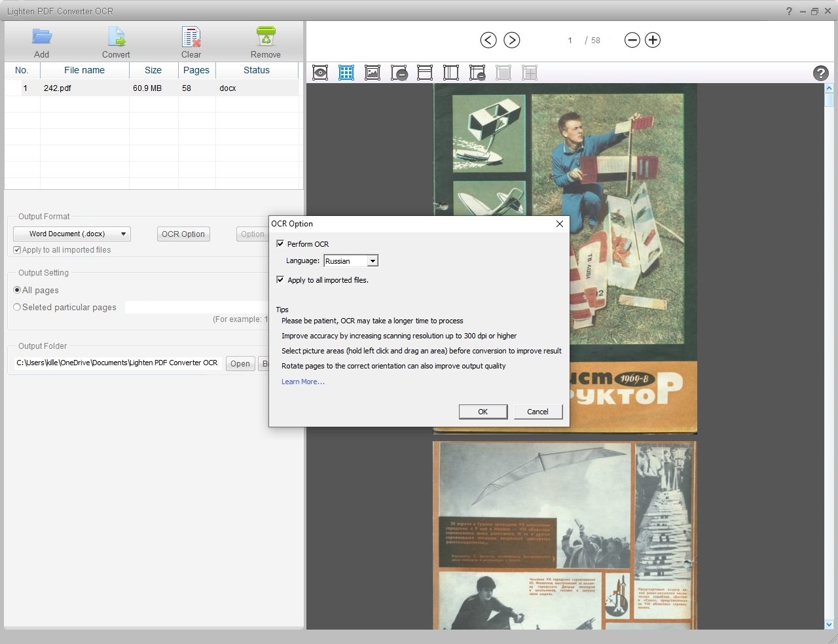Go to the next page arrow

click(x=512, y=40)
